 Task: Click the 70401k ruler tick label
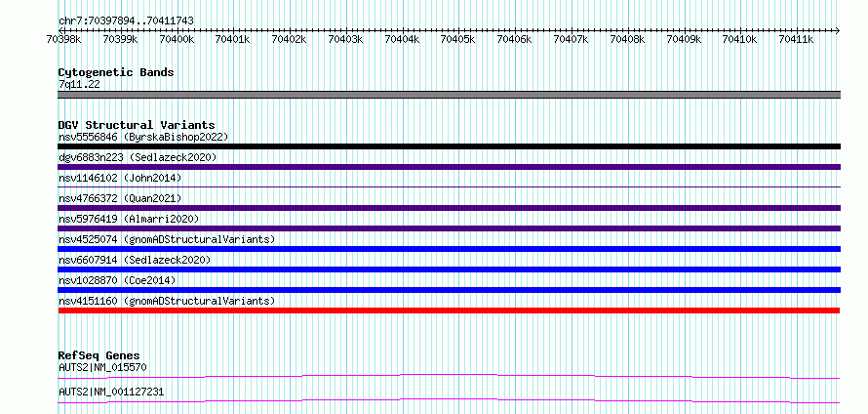click(233, 39)
